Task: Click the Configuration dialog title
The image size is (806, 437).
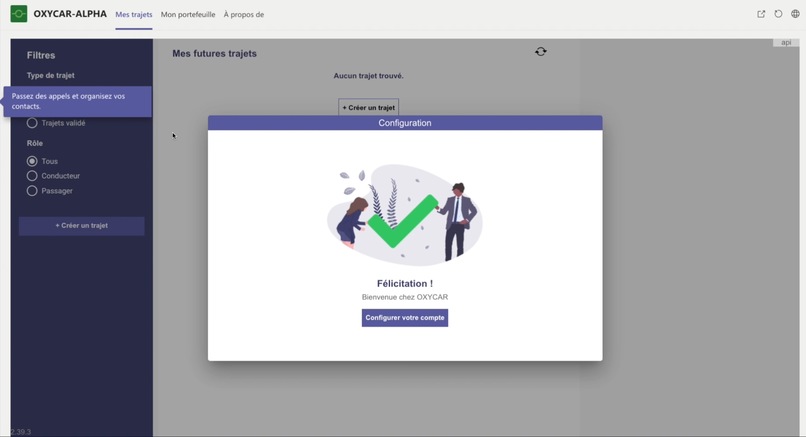Action: 405,123
